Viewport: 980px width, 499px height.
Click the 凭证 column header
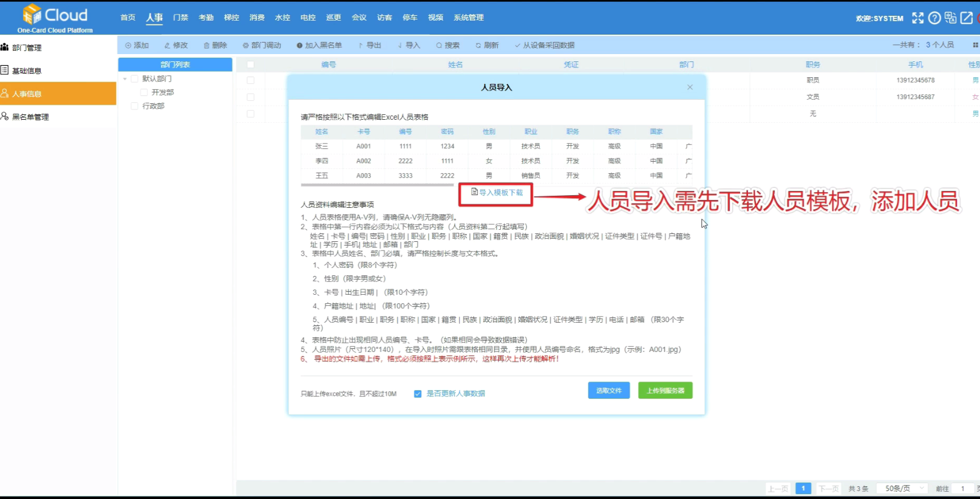[x=571, y=64]
